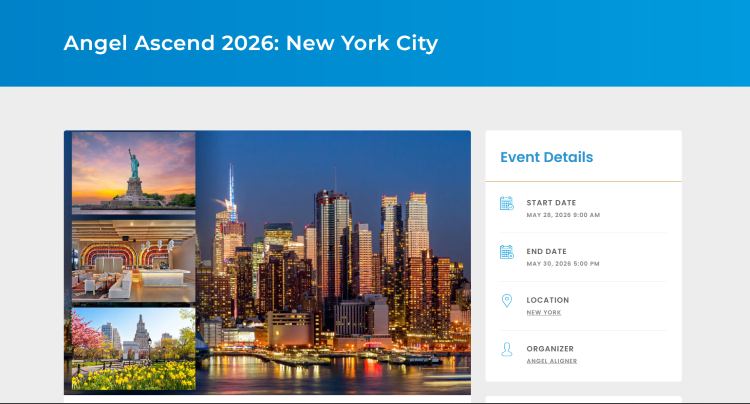Open the Angel Aligner organizer link
The width and height of the screenshot is (750, 404).
[x=552, y=361]
